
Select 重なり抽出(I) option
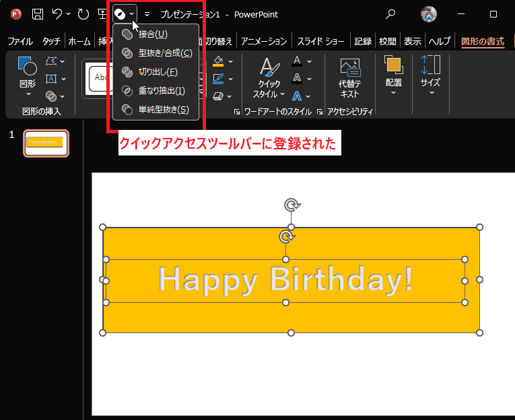click(161, 90)
